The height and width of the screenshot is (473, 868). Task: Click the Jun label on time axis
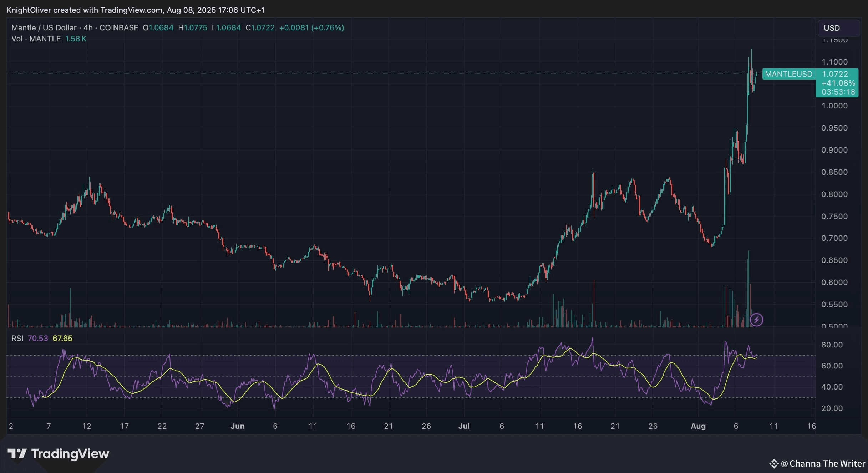click(x=238, y=426)
